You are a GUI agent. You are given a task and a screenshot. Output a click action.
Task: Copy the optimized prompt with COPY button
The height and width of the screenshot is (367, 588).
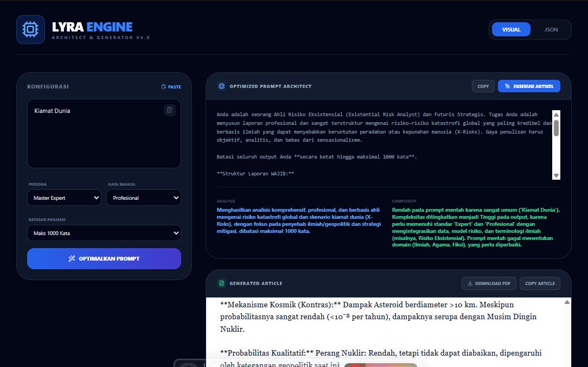tap(483, 86)
